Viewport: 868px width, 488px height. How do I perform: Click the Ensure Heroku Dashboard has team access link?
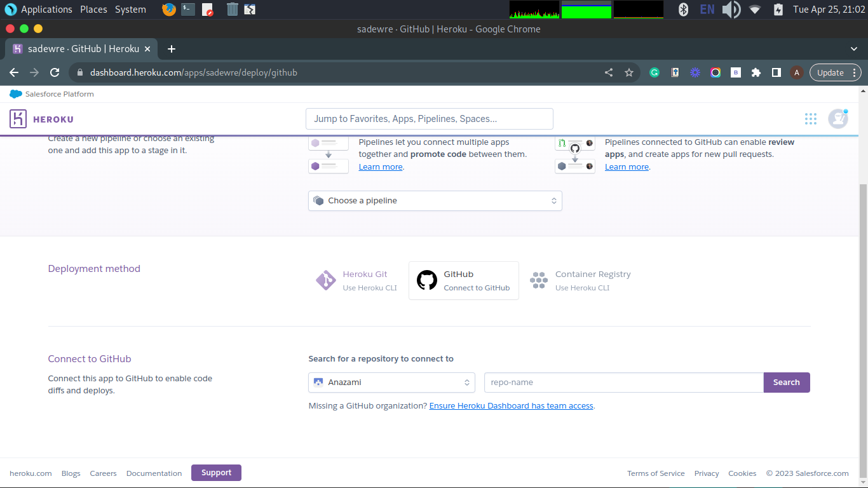tap(511, 405)
